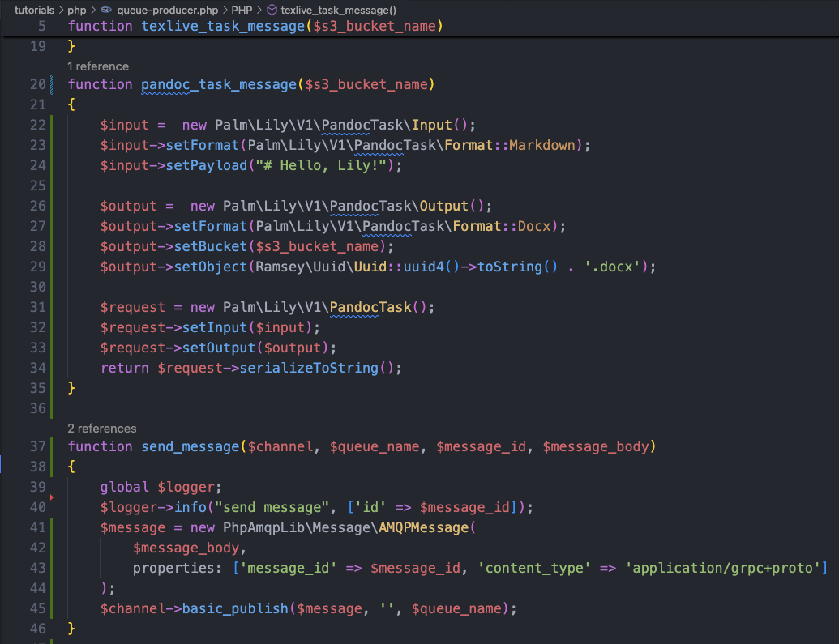Open the tutorials breadcrumb folder
Screen dimensions: 839x644
34,10
